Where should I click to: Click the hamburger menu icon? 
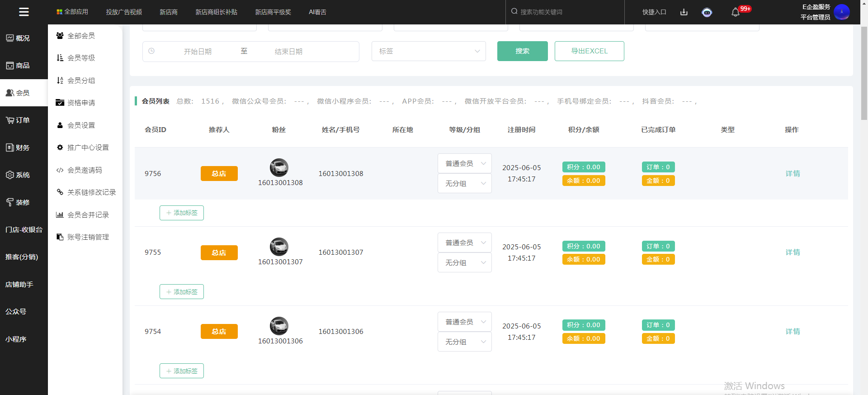[x=24, y=12]
